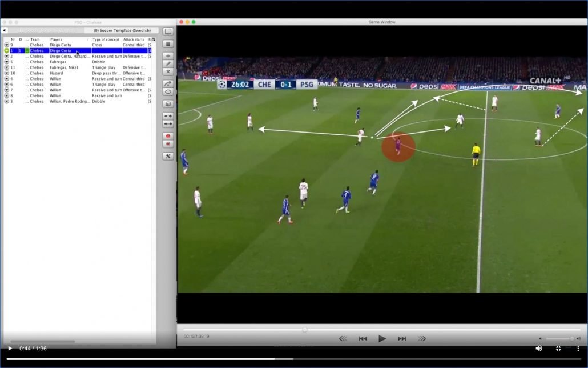Open the tools settings wrench icon
The width and height of the screenshot is (588, 368).
(x=168, y=156)
